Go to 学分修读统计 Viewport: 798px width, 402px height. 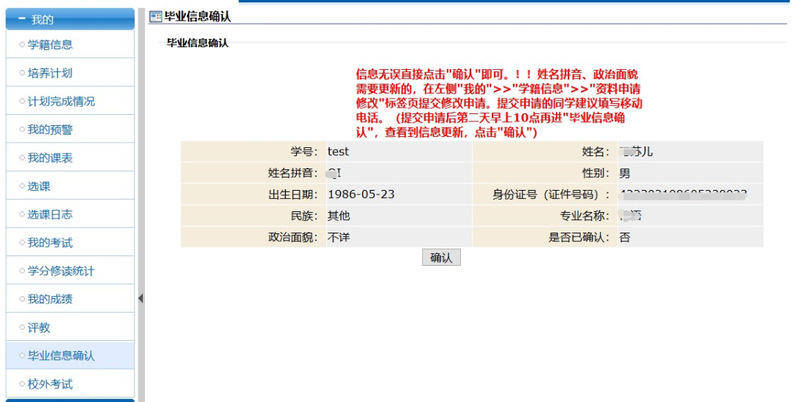[61, 271]
